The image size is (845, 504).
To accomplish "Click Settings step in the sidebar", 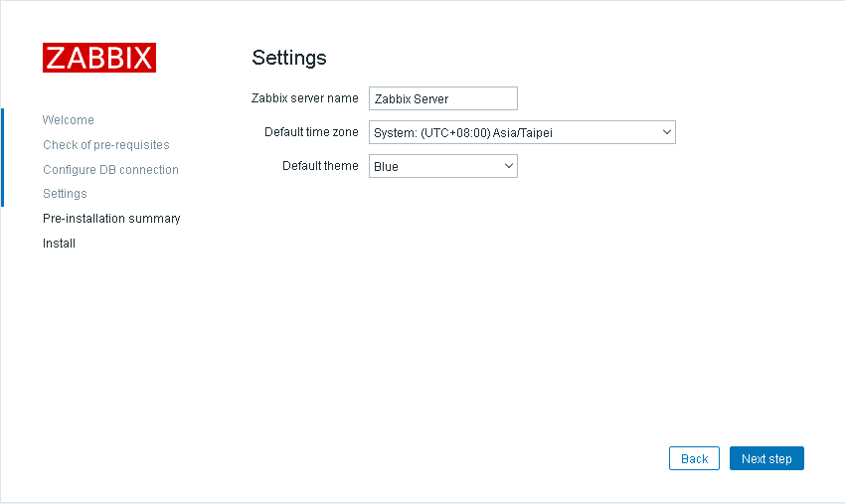I will click(x=65, y=194).
